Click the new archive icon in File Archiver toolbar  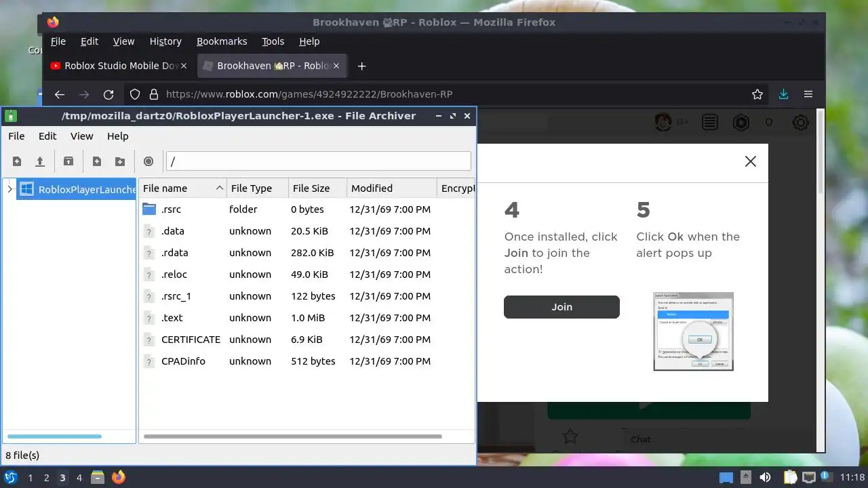pos(17,161)
